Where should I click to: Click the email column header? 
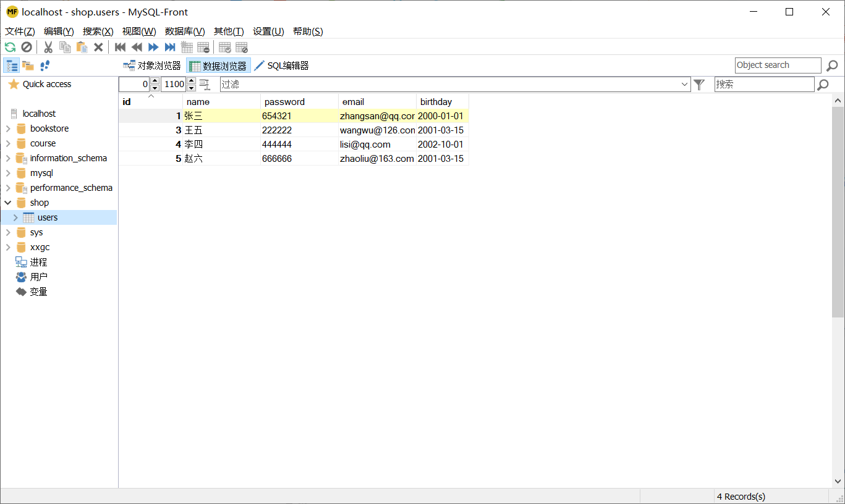(377, 101)
